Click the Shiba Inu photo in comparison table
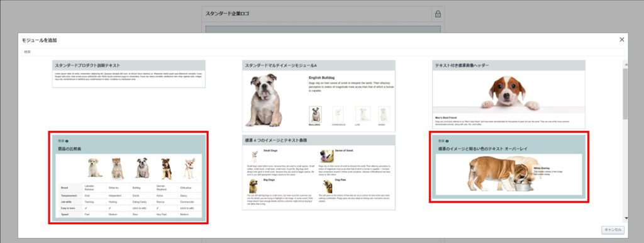This screenshot has height=243, width=644. 118,169
